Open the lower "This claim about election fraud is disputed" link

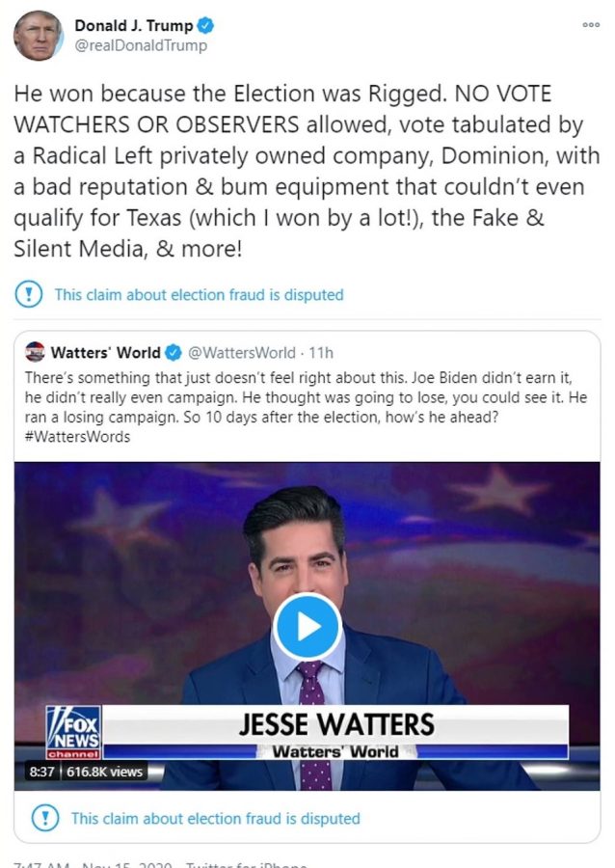click(215, 818)
